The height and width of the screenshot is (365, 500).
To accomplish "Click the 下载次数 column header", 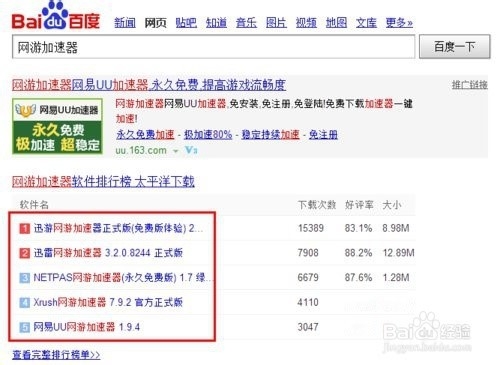I will click(317, 205).
